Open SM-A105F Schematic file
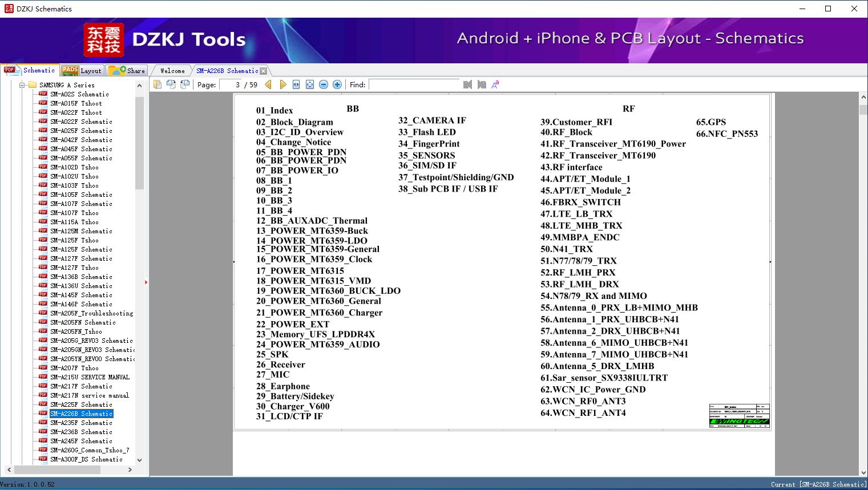This screenshot has height=490, width=868. coord(81,195)
